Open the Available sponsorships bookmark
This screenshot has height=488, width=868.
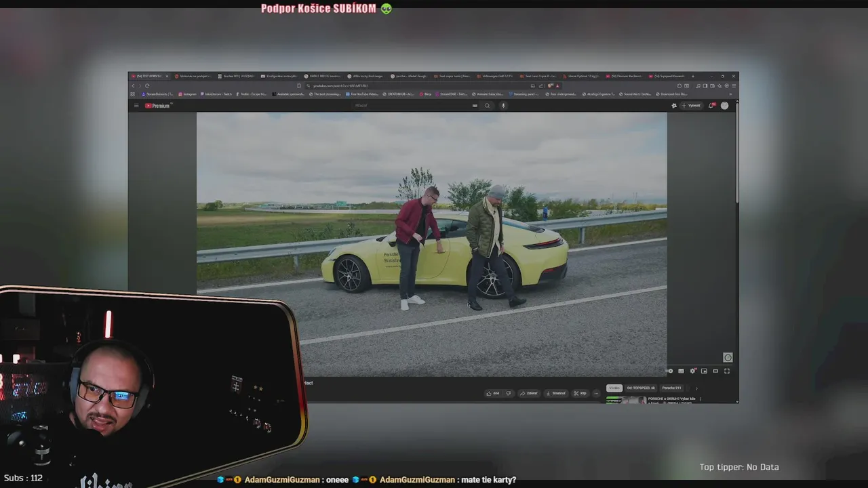[288, 94]
